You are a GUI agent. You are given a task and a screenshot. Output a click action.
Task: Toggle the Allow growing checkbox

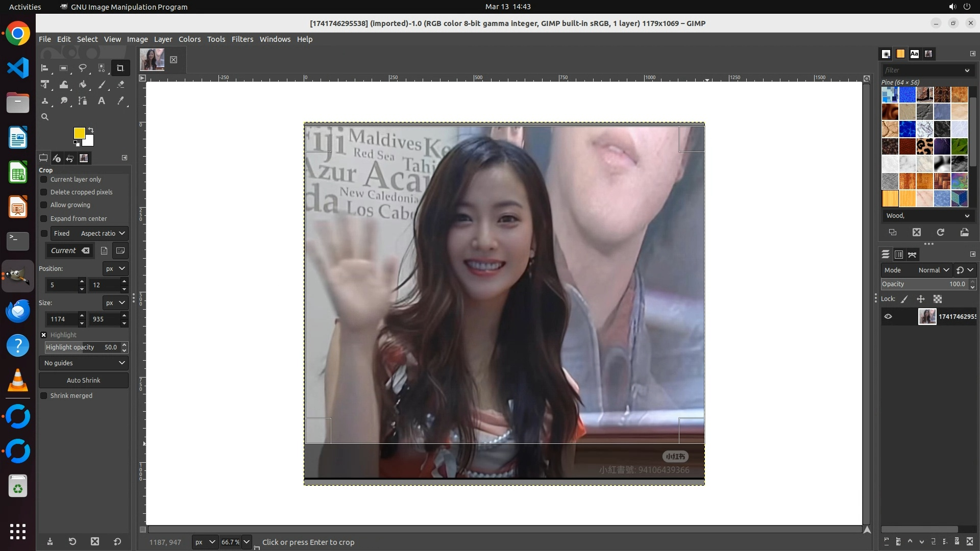(44, 205)
